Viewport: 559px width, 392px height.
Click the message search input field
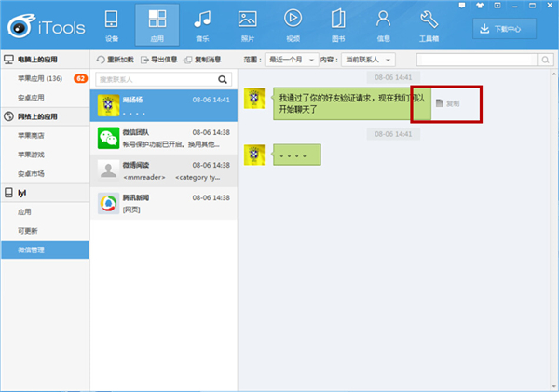pos(477,60)
